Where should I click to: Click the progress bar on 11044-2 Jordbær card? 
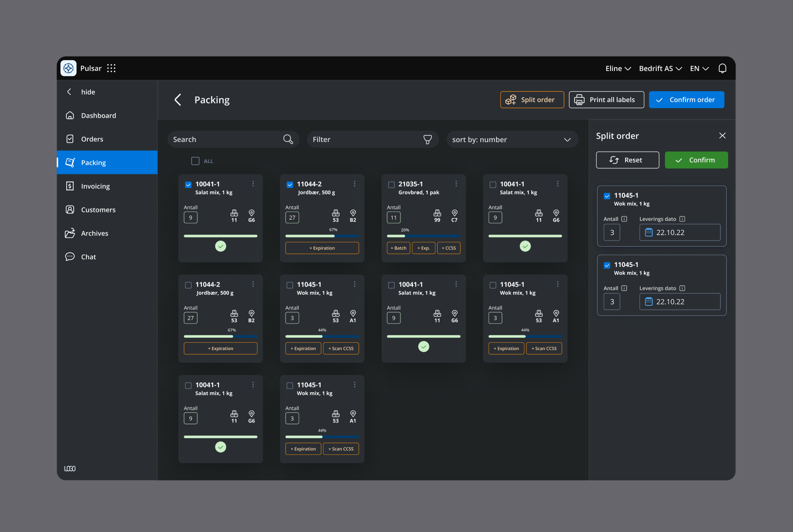click(x=322, y=236)
